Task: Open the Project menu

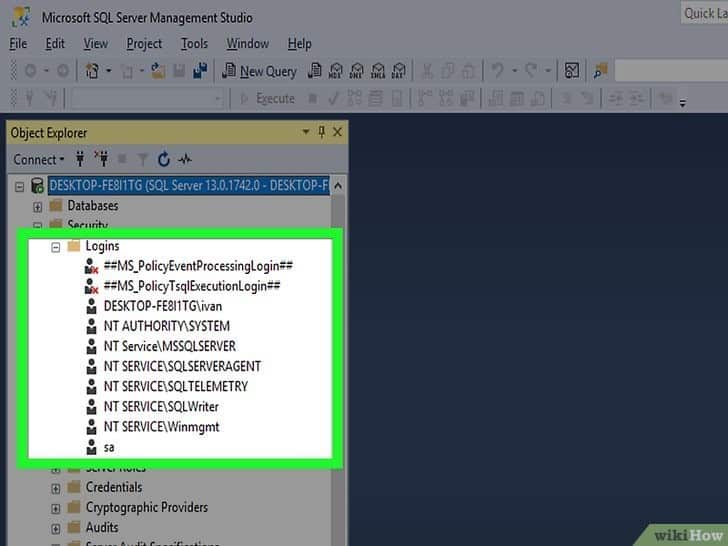Action: pyautogui.click(x=144, y=44)
